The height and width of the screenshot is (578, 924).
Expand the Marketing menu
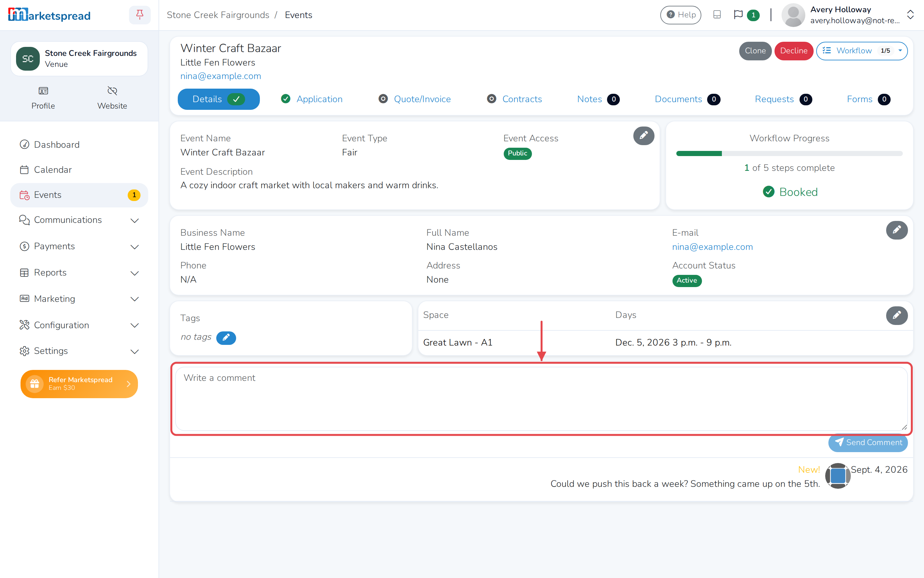click(79, 299)
